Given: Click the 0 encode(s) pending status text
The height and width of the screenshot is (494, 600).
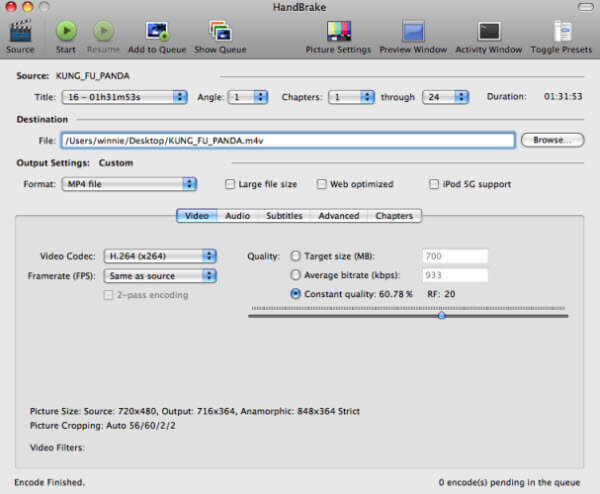Looking at the screenshot, I should point(509,483).
